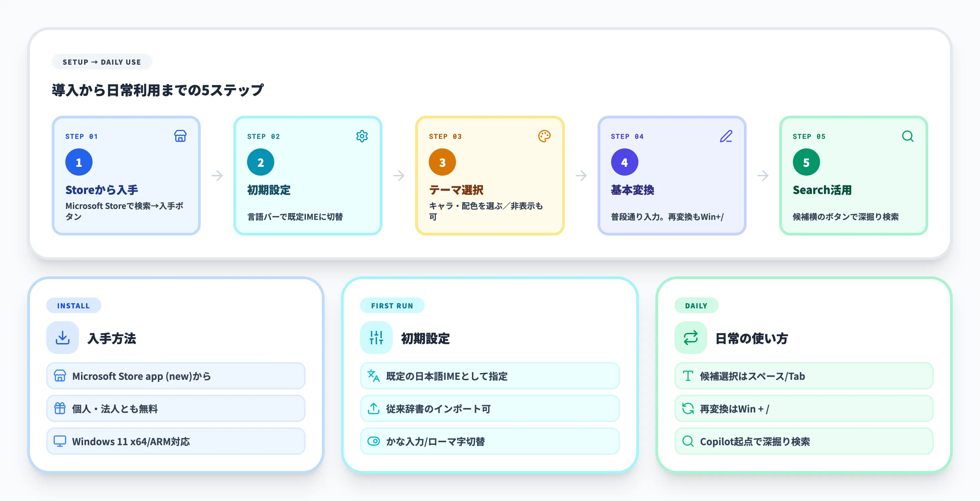Screen dimensions: 980x501
Task: Click the gift icon on 個人・法人とも無料 row
Action: coord(60,408)
